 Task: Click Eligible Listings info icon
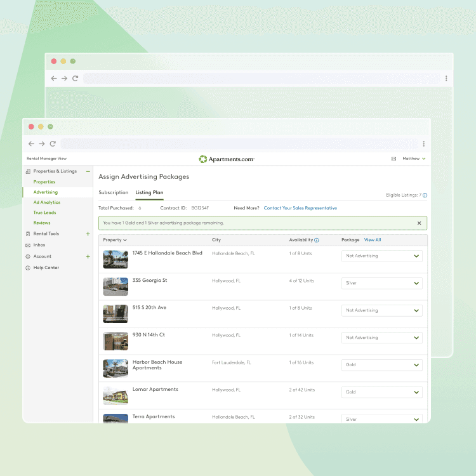(425, 195)
